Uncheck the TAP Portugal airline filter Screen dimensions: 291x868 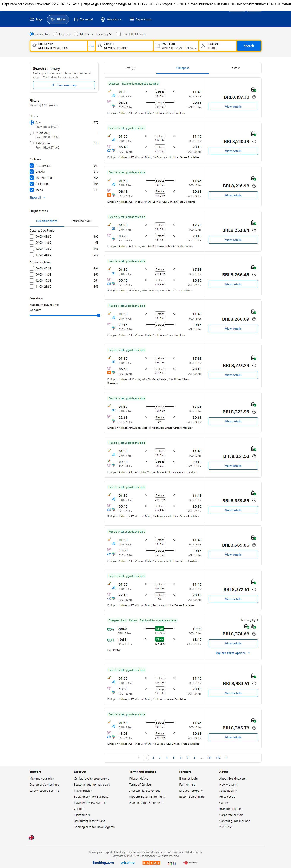point(32,178)
